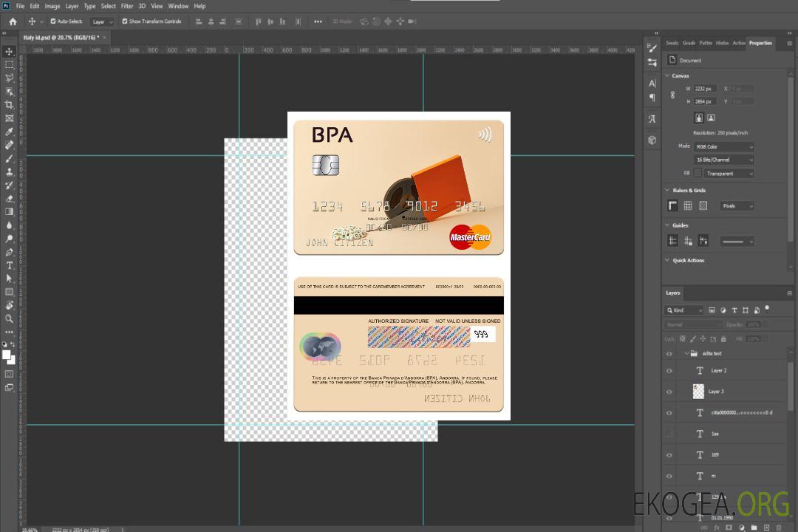Image resolution: width=798 pixels, height=532 pixels.
Task: Select the Layer 3 thumbnail
Action: coord(699,392)
